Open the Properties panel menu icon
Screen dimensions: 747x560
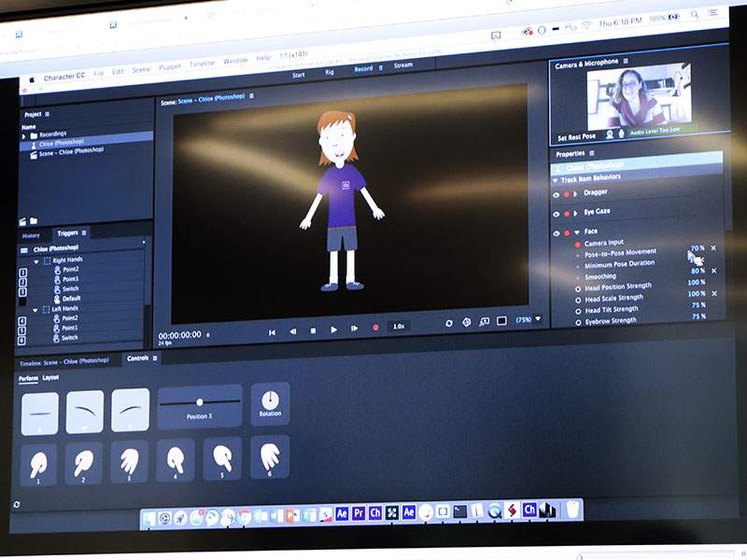pyautogui.click(x=592, y=153)
